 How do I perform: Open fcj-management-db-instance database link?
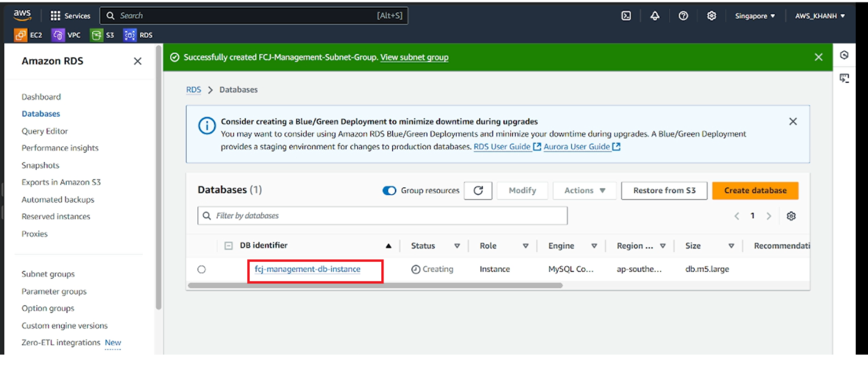point(307,269)
